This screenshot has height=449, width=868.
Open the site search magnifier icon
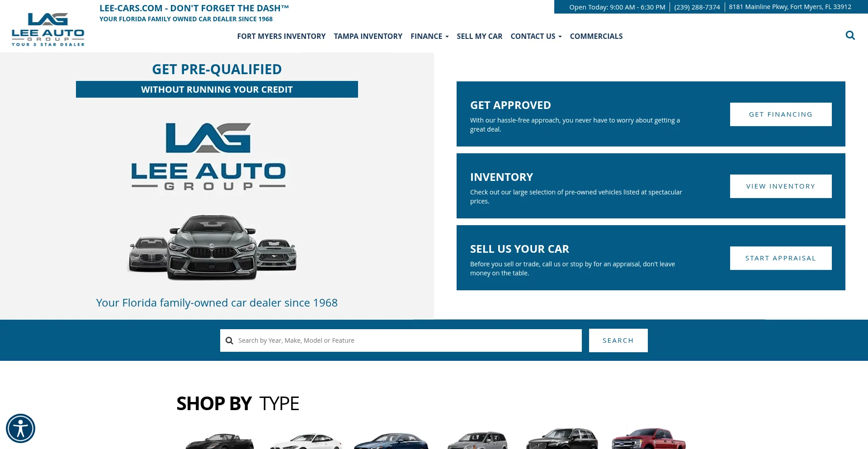850,35
